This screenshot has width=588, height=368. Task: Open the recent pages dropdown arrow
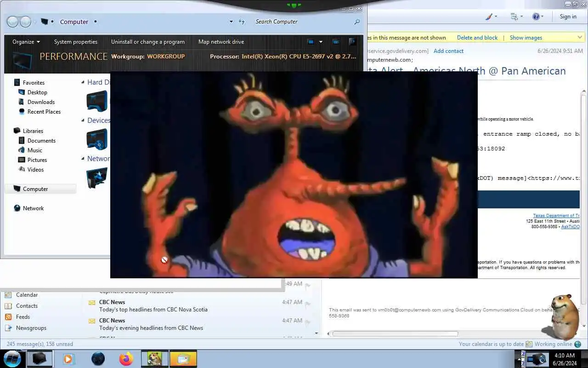click(x=35, y=22)
